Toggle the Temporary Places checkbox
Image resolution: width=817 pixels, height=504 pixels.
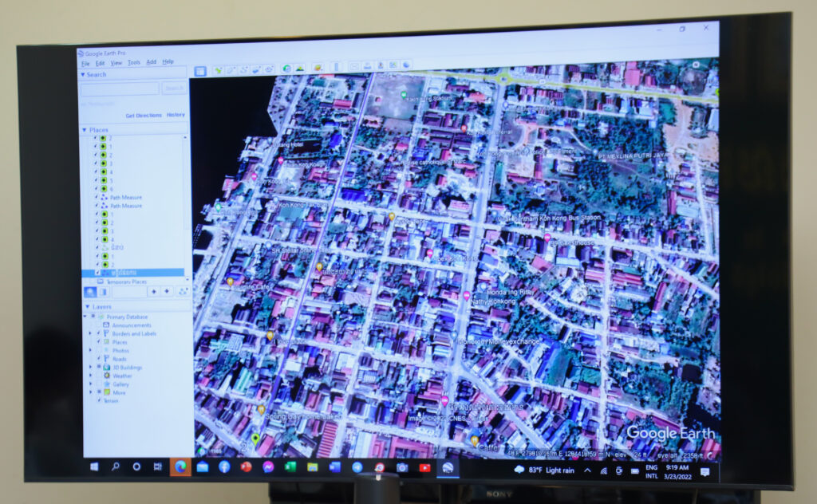[x=93, y=282]
